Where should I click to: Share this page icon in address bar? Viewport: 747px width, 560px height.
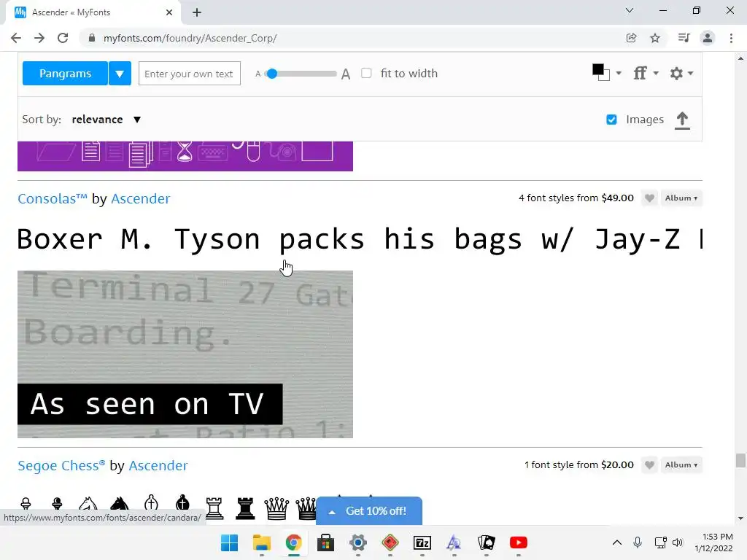631,38
